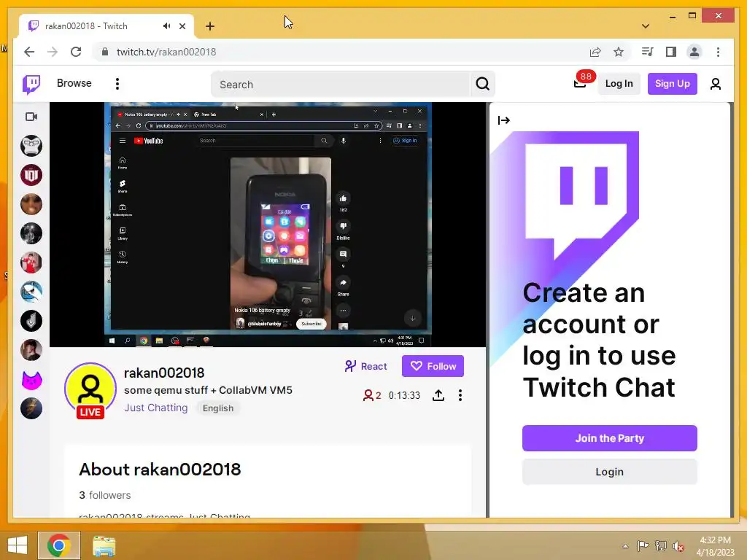This screenshot has height=560, width=747.
Task: Click the Login button in chat panel
Action: [609, 472]
